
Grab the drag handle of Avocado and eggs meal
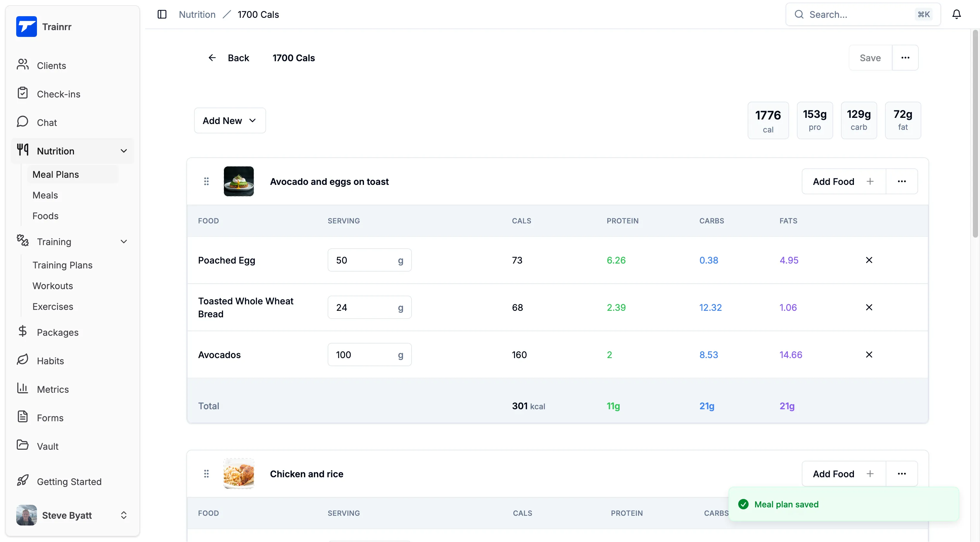coord(206,181)
